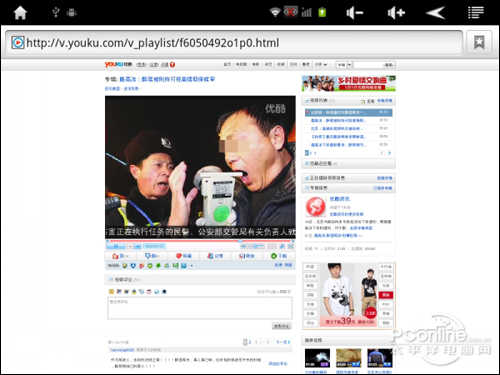Click the red favorite heart icon
This screenshot has width=500, height=375.
[x=179, y=256]
